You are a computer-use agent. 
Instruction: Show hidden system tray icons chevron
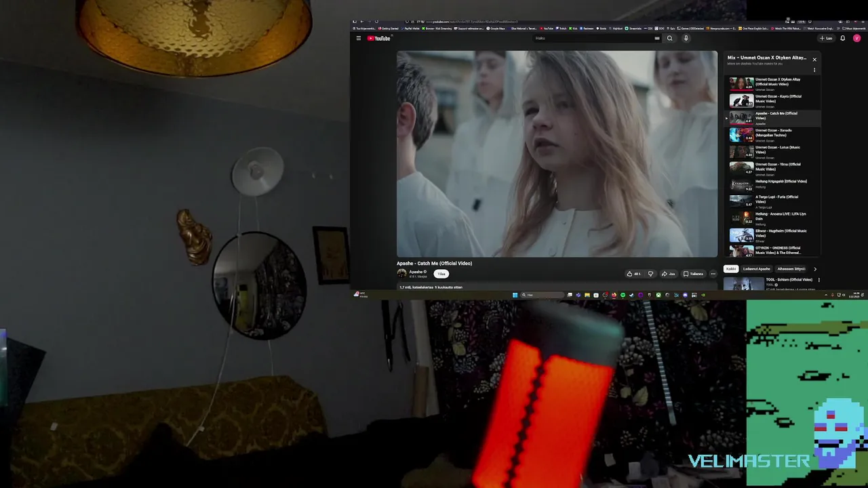(x=827, y=295)
